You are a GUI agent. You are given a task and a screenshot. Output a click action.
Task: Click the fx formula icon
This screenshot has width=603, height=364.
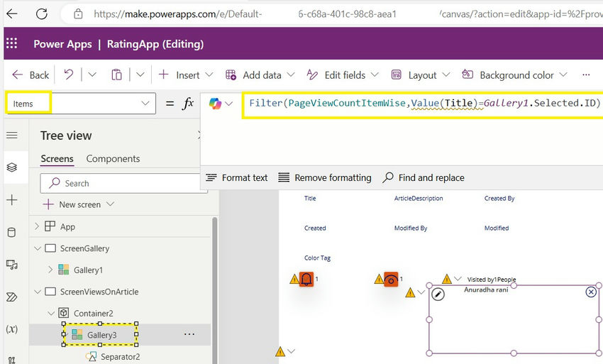(188, 103)
